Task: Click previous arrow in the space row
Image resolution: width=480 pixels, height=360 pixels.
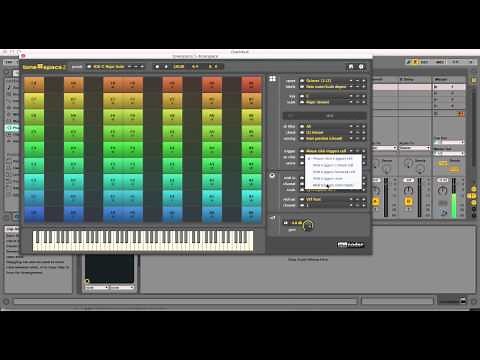Action: point(351,81)
